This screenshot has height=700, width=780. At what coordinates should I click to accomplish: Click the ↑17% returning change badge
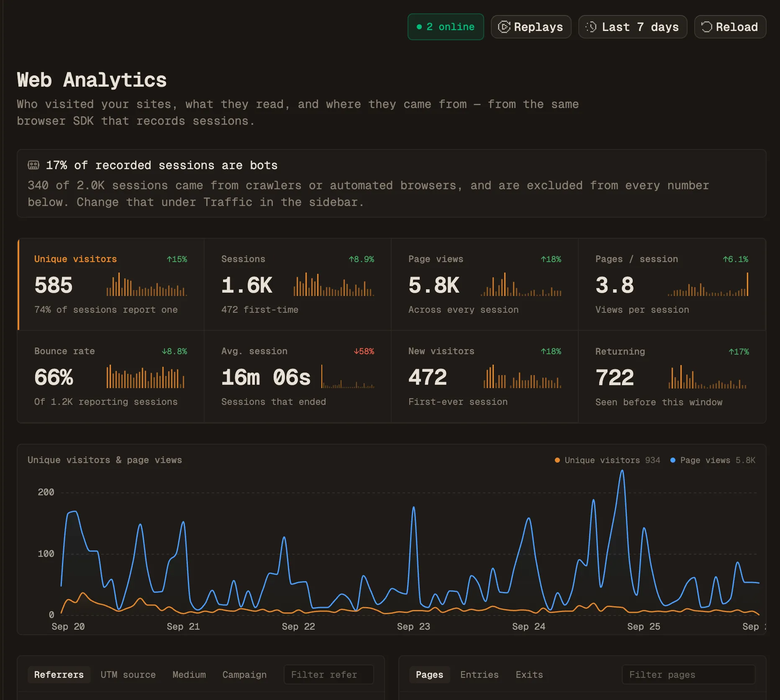coord(739,352)
